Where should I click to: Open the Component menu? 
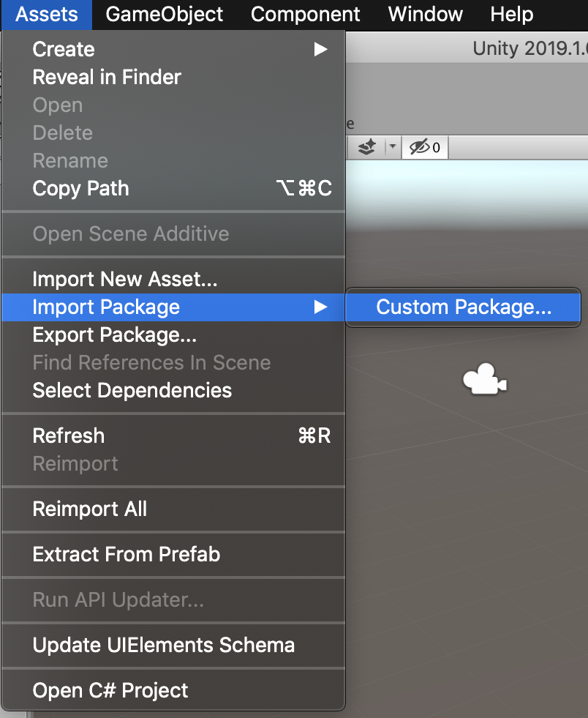[x=305, y=14]
